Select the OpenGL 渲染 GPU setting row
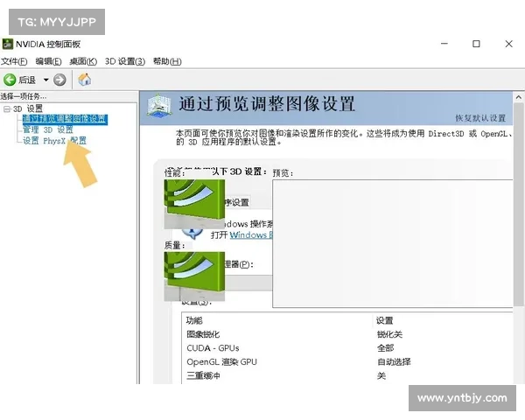This screenshot has height=420, width=525. click(221, 361)
